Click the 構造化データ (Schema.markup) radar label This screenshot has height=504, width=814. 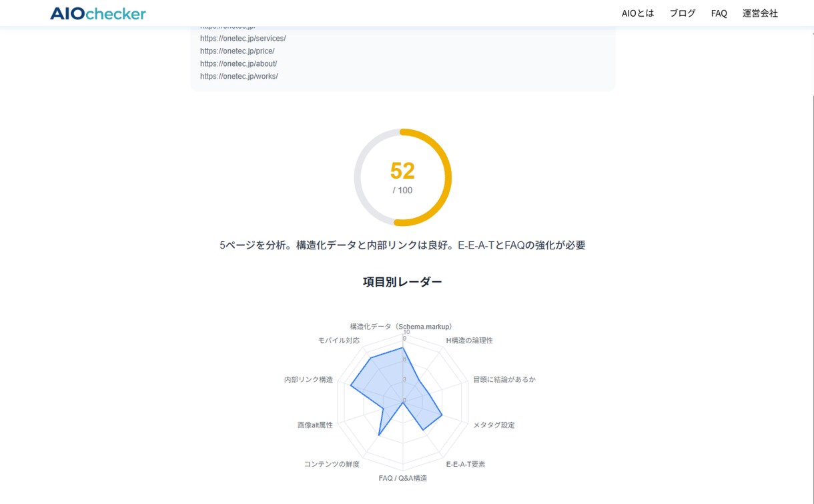pos(402,327)
